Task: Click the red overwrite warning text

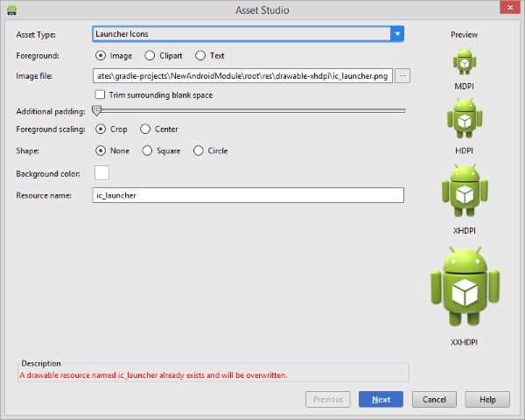Action: click(x=153, y=375)
